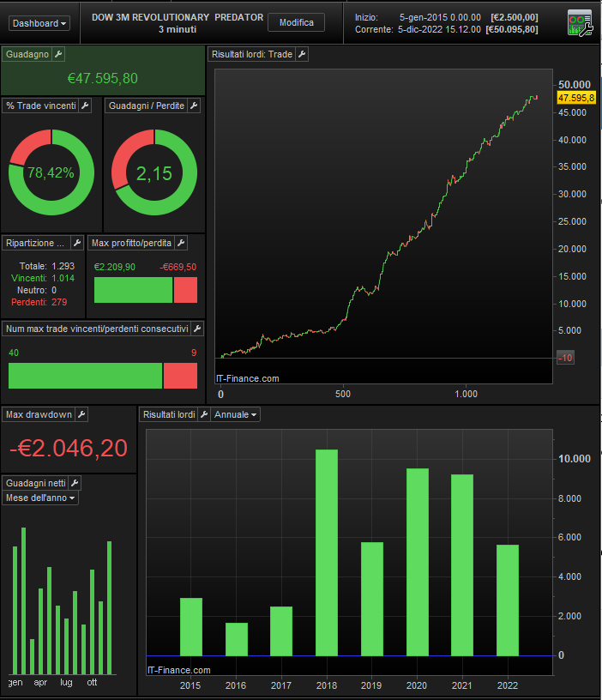Open the Mese dell'anno dropdown
The image size is (602, 700).
click(40, 498)
